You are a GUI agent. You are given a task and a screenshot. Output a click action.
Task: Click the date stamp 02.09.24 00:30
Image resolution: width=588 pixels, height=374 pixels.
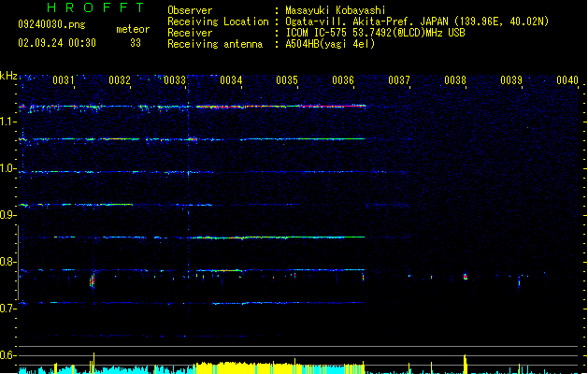click(57, 43)
